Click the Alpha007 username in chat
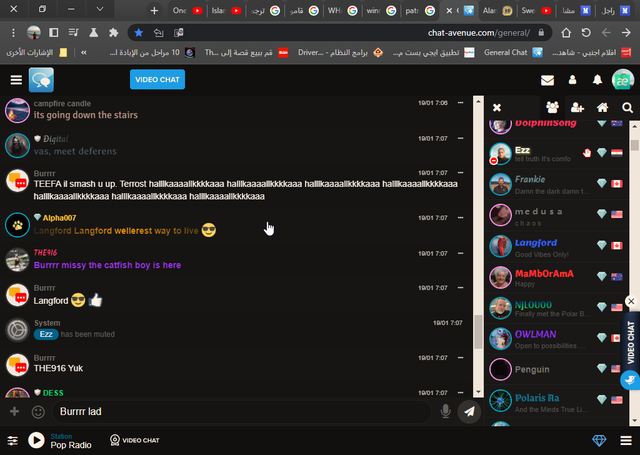 click(x=60, y=218)
